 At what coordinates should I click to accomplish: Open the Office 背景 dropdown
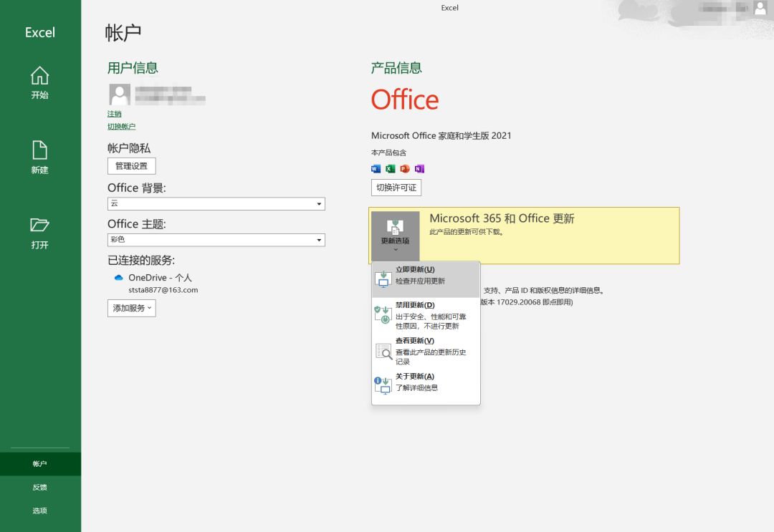click(x=216, y=203)
